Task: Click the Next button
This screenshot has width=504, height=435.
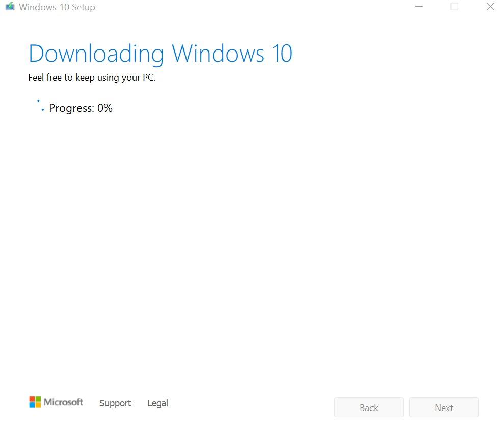Action: pos(443,407)
